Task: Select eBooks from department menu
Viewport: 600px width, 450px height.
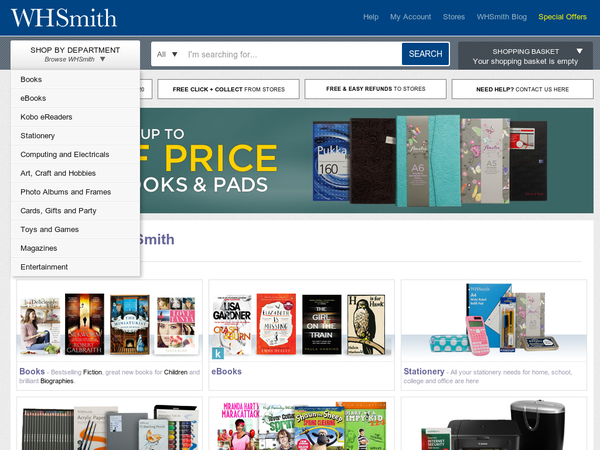Action: (75, 98)
